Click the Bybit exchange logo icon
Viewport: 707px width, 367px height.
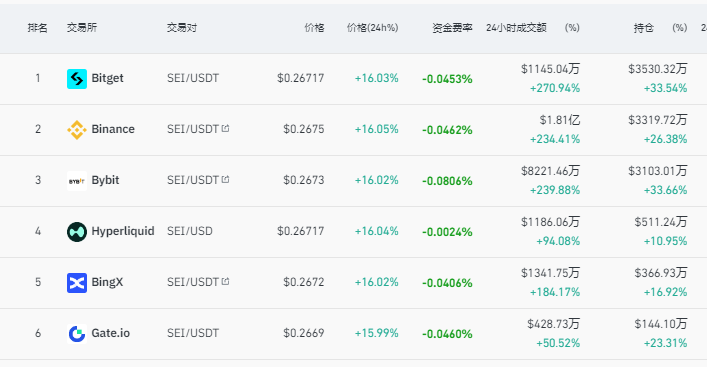77,181
